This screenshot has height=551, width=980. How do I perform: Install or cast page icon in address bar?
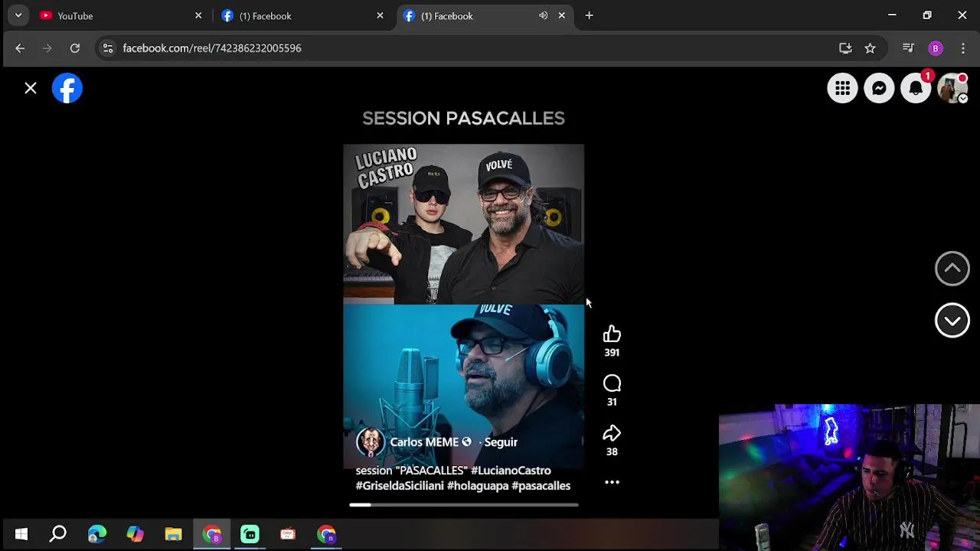click(845, 48)
